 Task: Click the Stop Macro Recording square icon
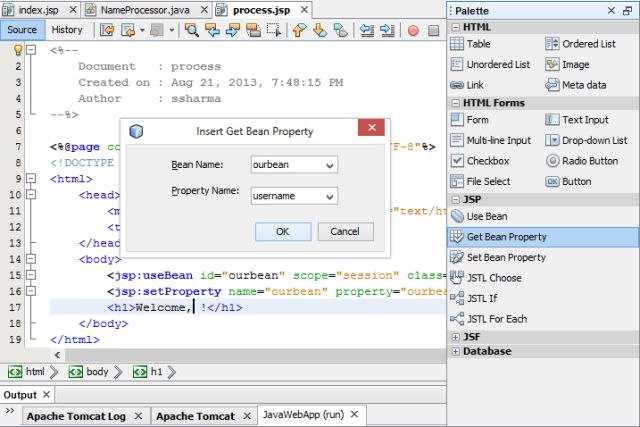pos(433,30)
